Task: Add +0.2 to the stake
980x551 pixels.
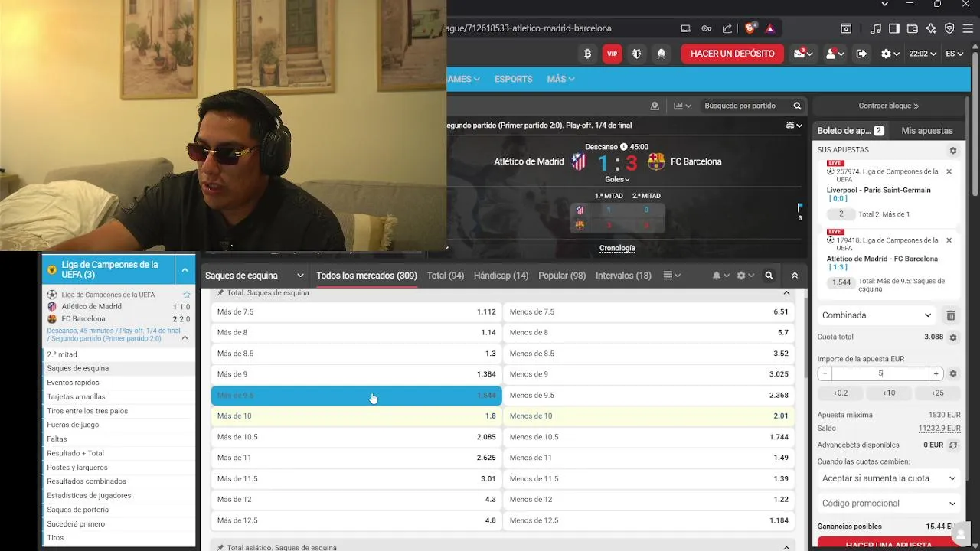Action: (841, 393)
